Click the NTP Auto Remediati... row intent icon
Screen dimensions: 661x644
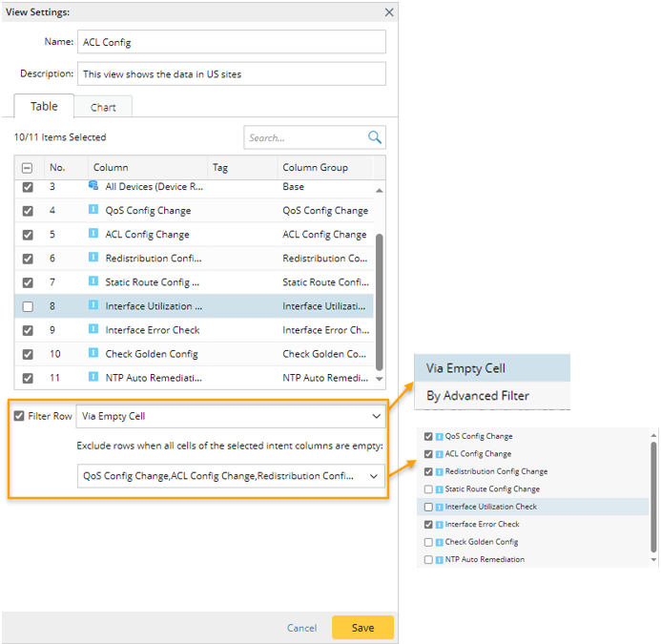(93, 377)
